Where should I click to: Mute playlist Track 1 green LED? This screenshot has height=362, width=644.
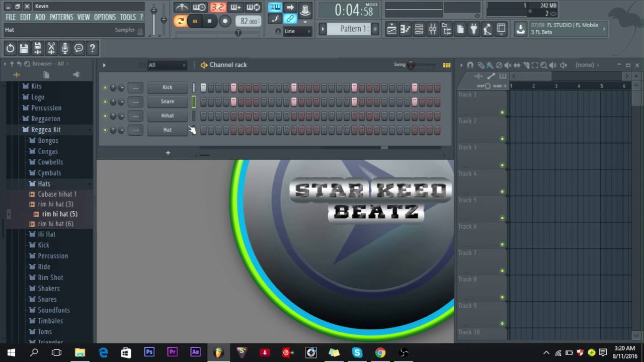502,113
